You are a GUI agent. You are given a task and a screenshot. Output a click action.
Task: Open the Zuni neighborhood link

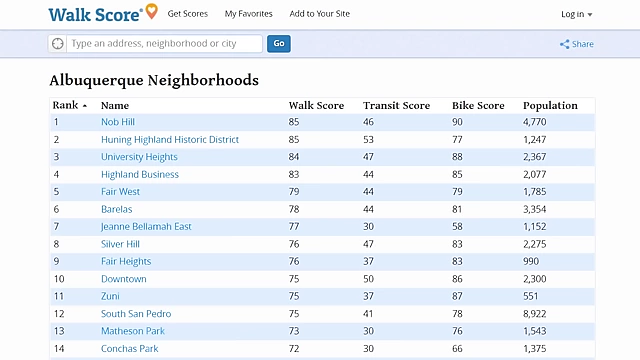tap(110, 296)
